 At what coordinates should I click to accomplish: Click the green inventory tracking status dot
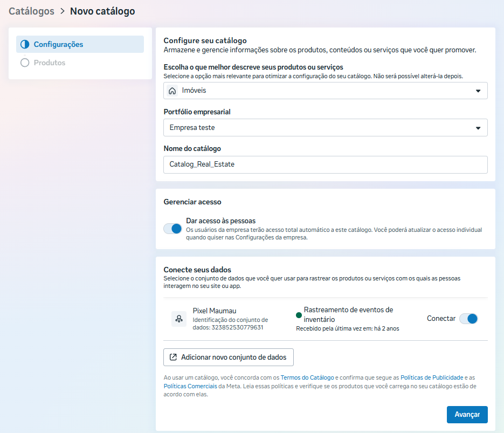(299, 315)
